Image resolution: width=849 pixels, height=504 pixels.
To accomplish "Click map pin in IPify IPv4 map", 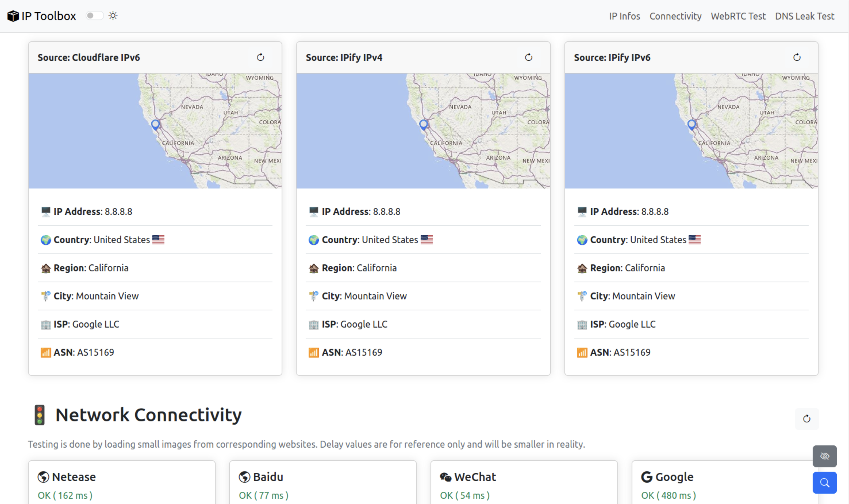I will pyautogui.click(x=423, y=125).
